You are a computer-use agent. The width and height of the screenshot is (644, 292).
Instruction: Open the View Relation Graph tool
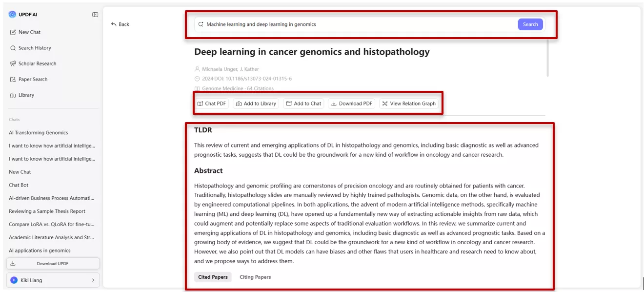409,103
